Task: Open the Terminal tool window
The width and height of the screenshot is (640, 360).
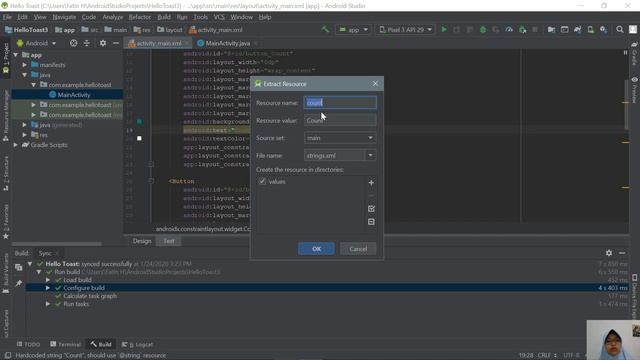Action: [x=65, y=344]
